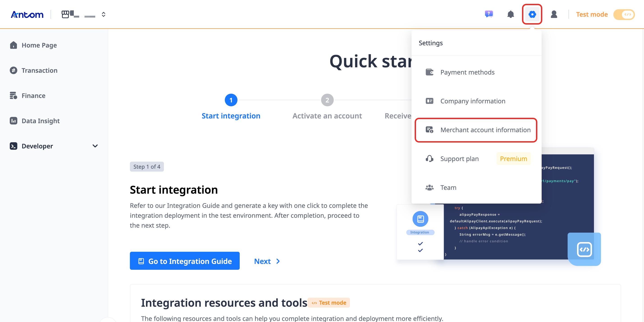Click the Antom logo
Screen dimensions: 644x322
(27, 14)
